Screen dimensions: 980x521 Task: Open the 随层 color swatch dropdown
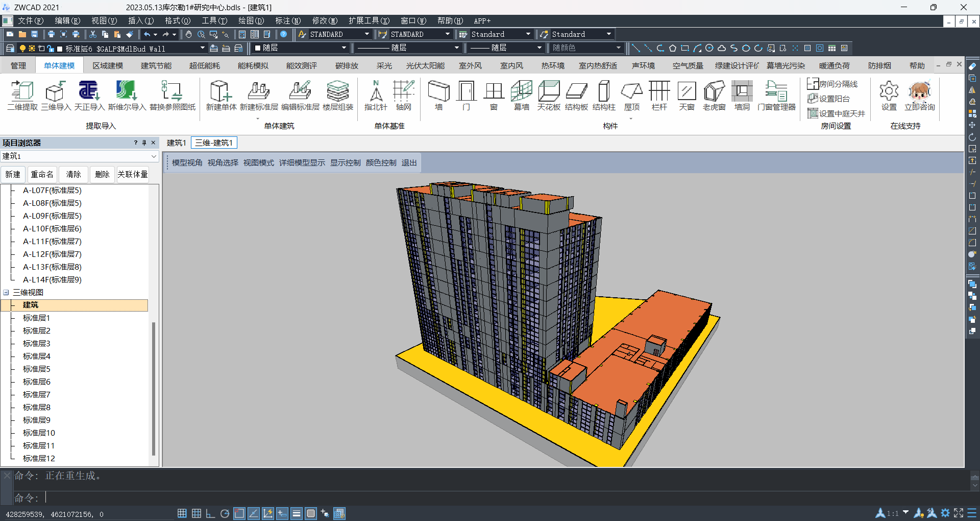(x=344, y=48)
